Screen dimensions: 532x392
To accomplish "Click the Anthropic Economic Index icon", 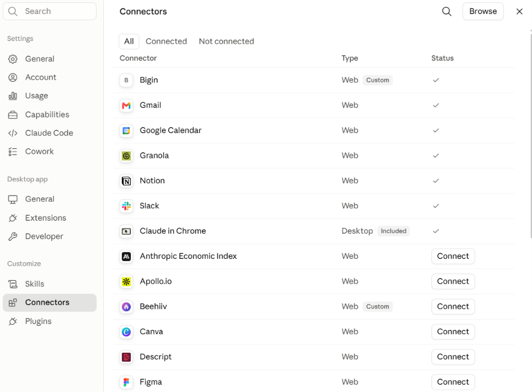I will (126, 256).
